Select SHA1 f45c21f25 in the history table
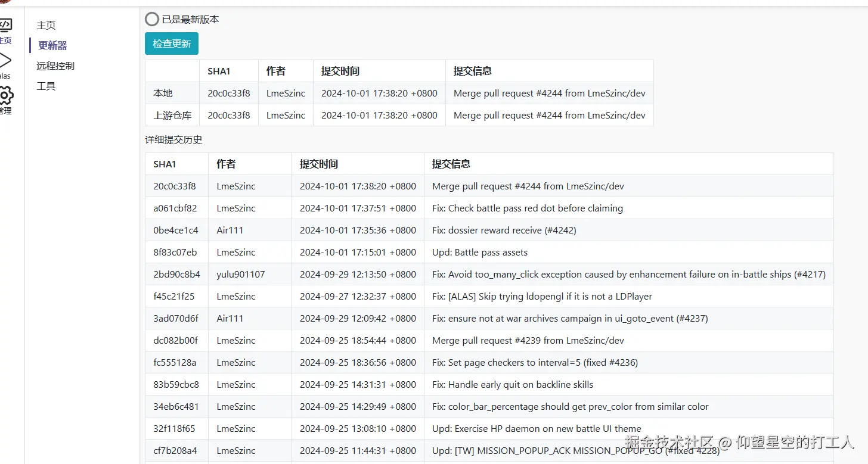This screenshot has width=868, height=464. (x=174, y=296)
